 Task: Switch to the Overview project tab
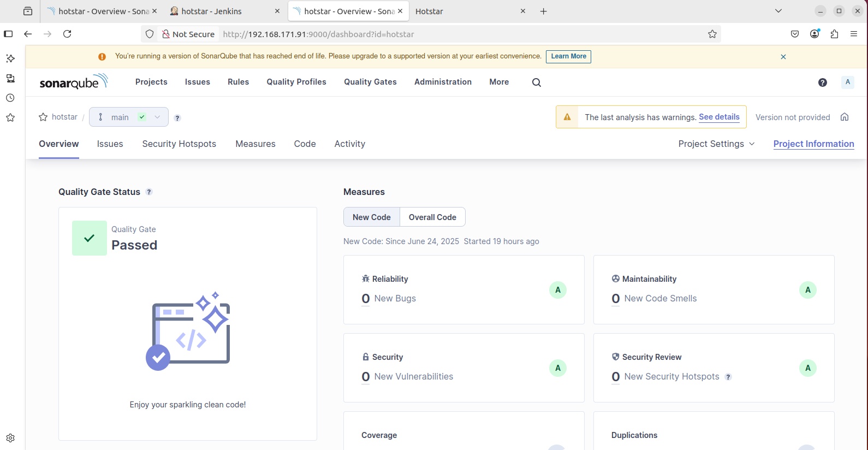[x=59, y=144]
